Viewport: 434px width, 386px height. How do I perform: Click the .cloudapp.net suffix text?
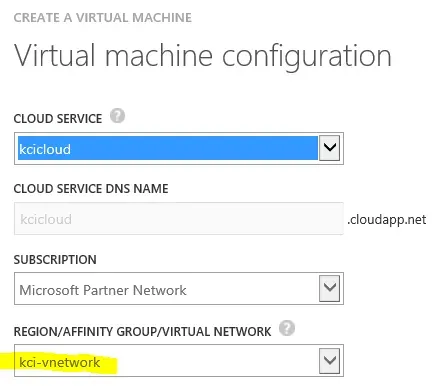point(387,220)
